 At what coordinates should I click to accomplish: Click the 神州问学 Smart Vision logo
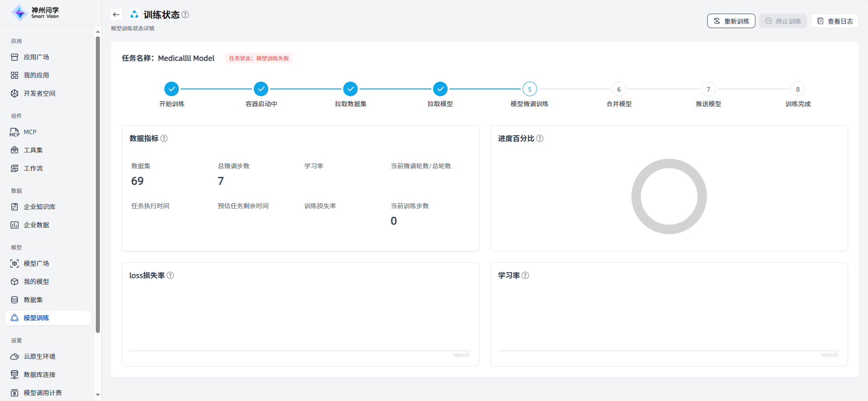click(35, 13)
